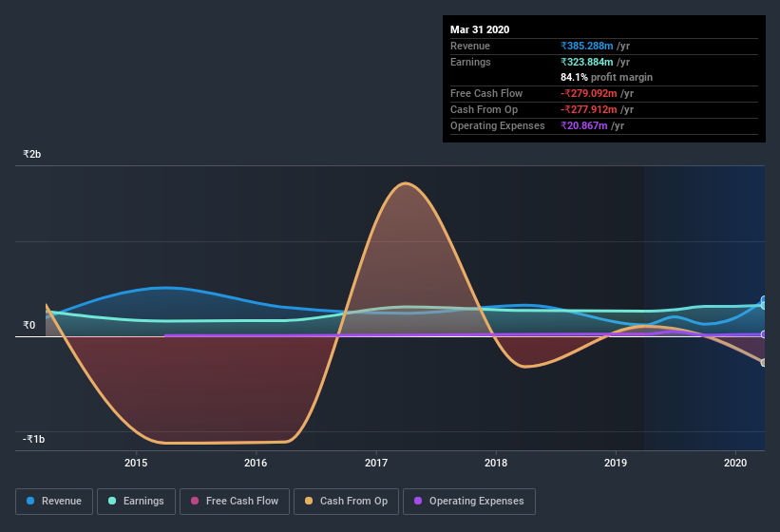Click the 2017 x-axis label
The image size is (780, 532).
[376, 463]
